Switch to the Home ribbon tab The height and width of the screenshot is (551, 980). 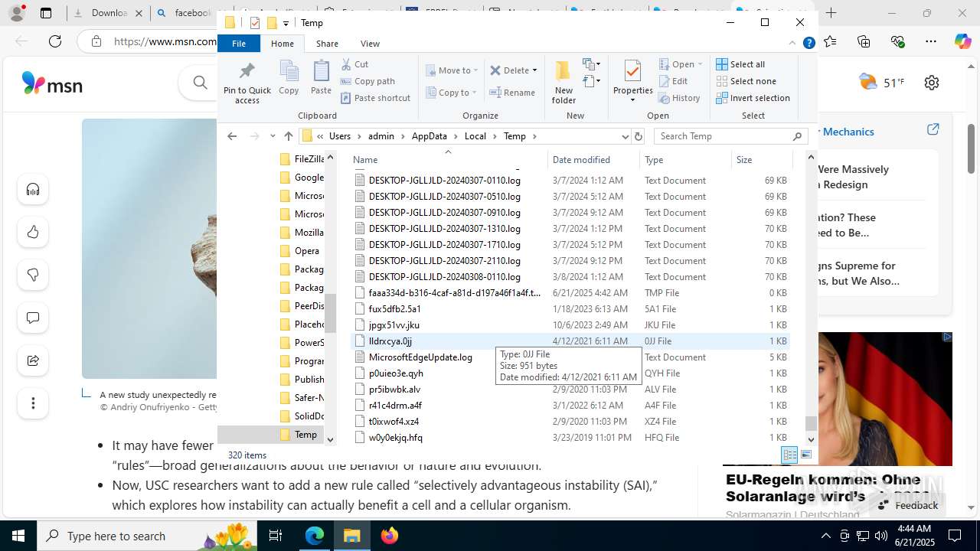point(282,44)
